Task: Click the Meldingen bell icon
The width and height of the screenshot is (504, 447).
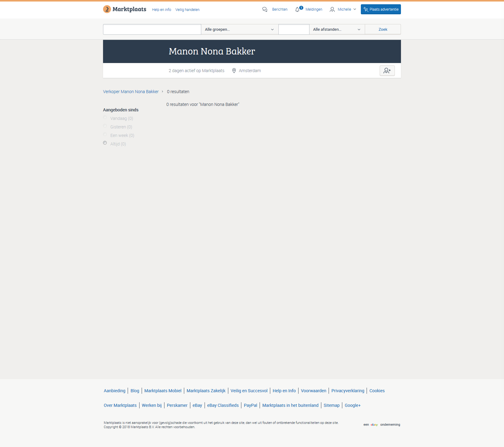Action: pos(297,9)
